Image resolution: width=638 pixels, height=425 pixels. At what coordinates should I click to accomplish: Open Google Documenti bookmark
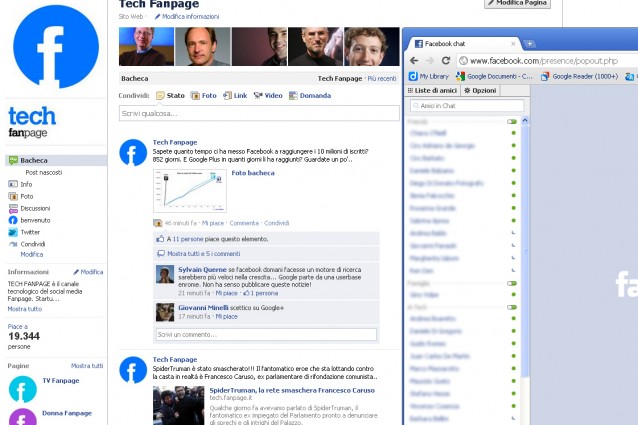tap(494, 76)
